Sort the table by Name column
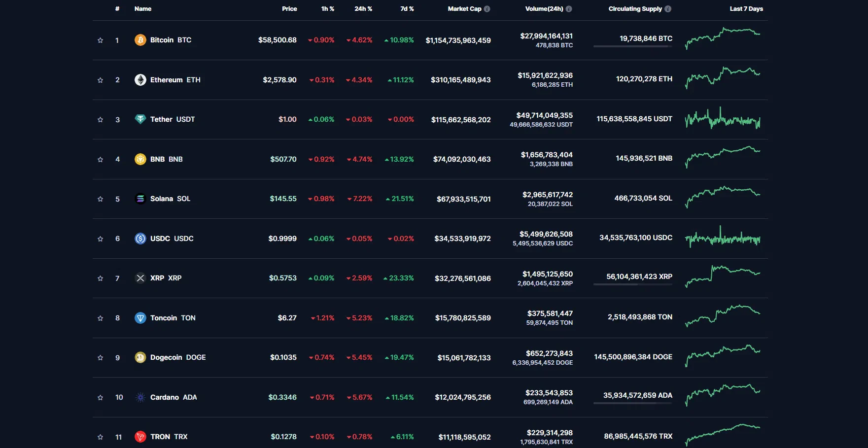Viewport: 868px width, 448px height. [x=143, y=9]
